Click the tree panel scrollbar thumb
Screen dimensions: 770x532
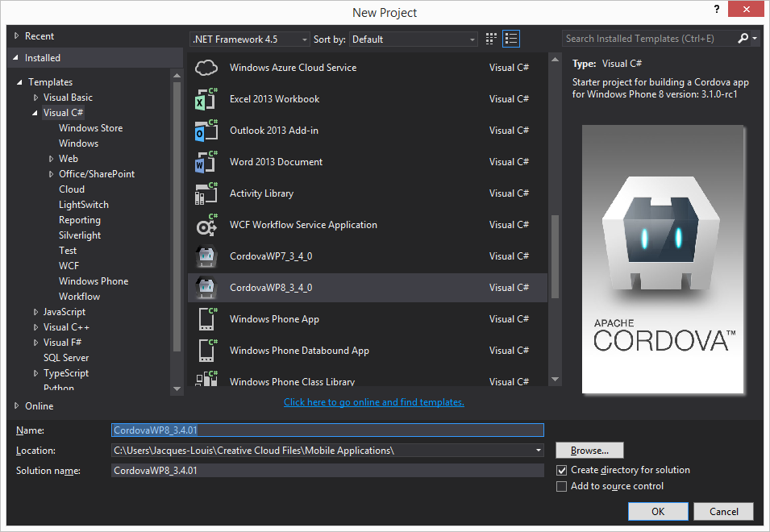point(177,217)
